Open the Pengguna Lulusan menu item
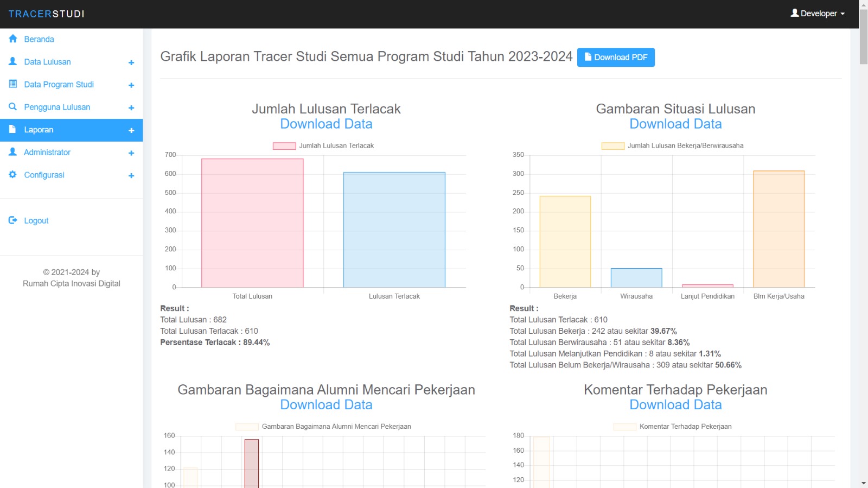 point(57,107)
